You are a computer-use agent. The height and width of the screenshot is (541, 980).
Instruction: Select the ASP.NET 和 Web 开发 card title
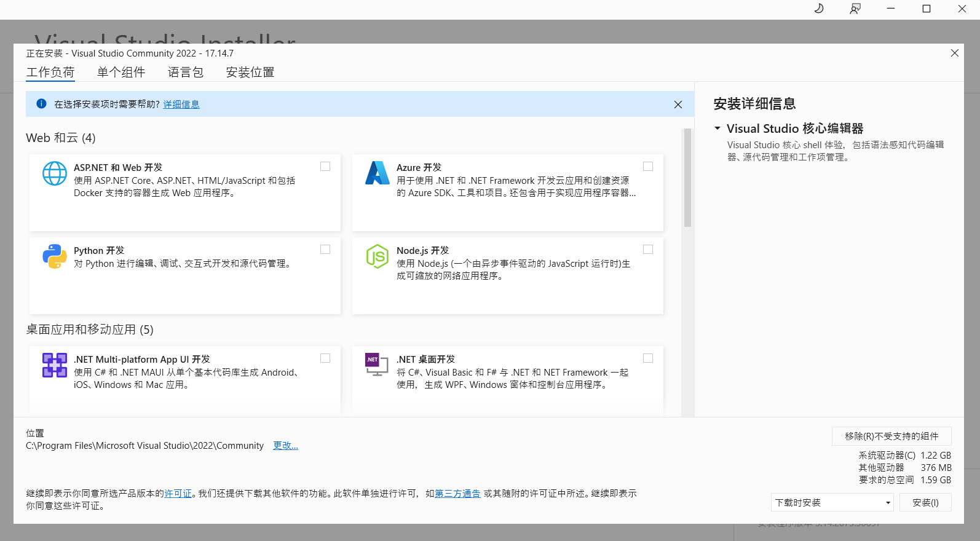click(x=118, y=167)
